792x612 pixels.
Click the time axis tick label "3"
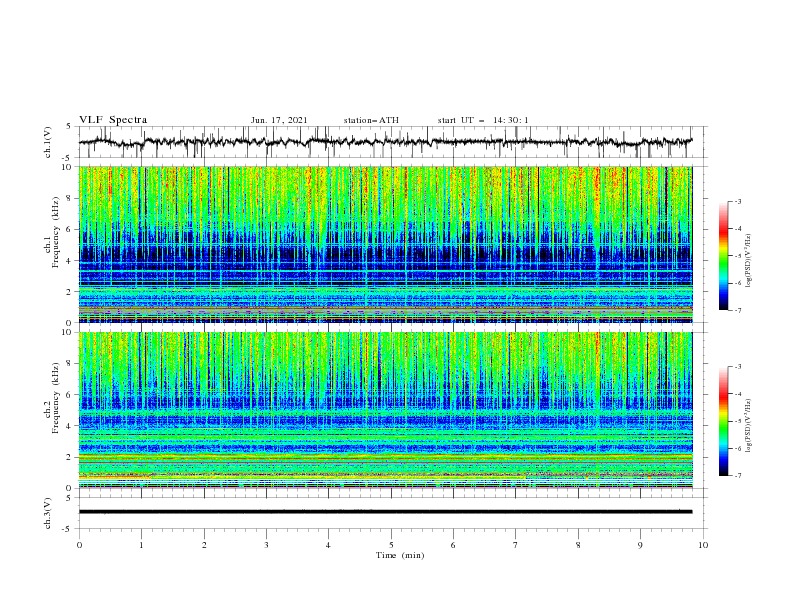point(267,545)
